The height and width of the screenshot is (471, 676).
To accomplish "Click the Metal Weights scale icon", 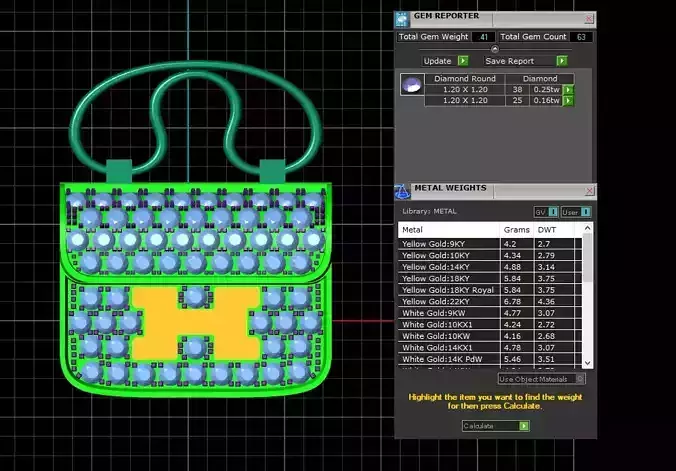I will tap(402, 192).
